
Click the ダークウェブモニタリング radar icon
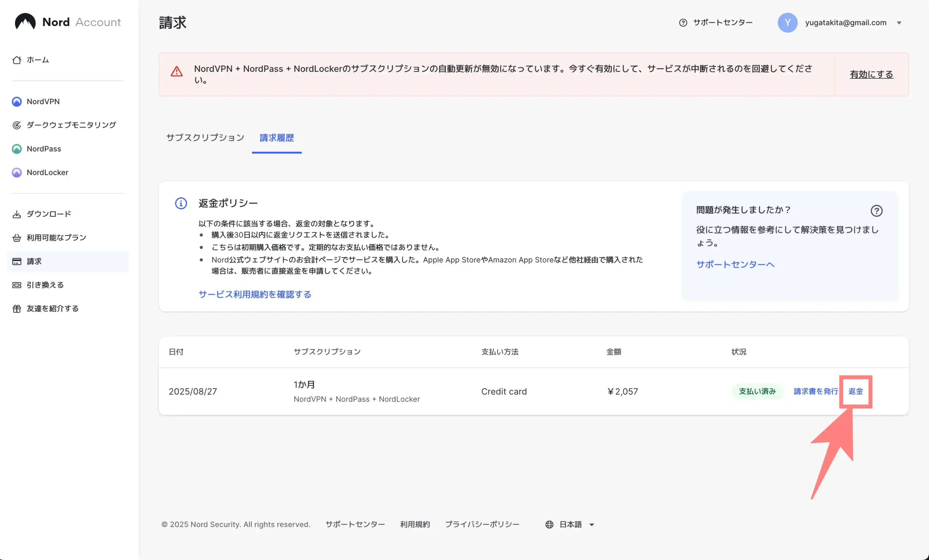pyautogui.click(x=17, y=125)
